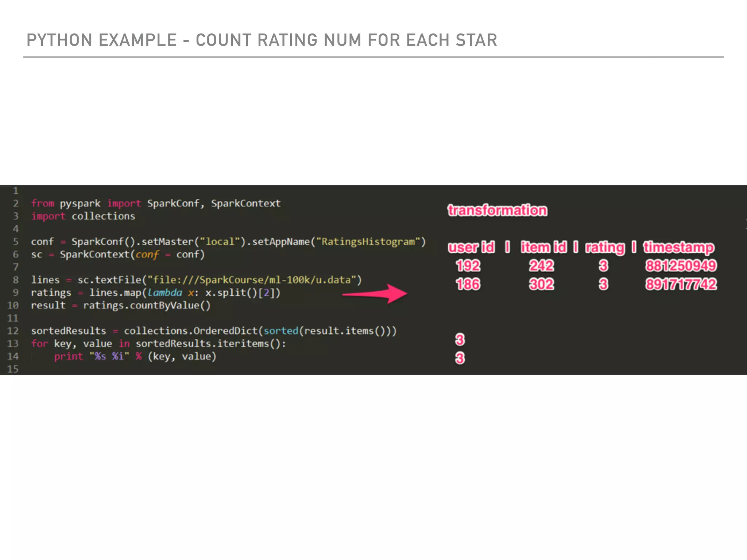The image size is (747, 560).
Task: Click the rating '3' in the 186 row
Action: pos(604,284)
